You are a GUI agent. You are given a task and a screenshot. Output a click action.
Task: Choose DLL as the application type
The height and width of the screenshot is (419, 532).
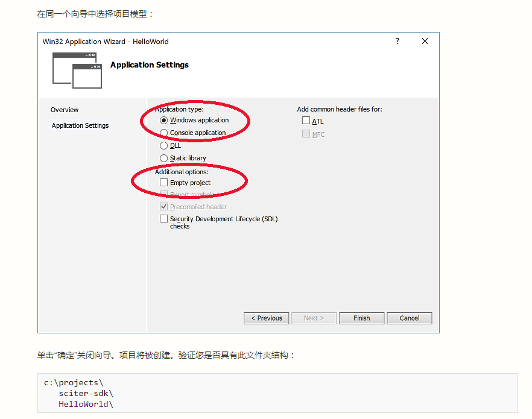pyautogui.click(x=163, y=145)
